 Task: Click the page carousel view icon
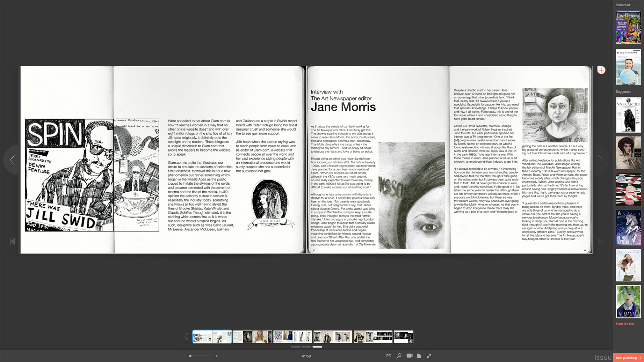[x=409, y=356]
